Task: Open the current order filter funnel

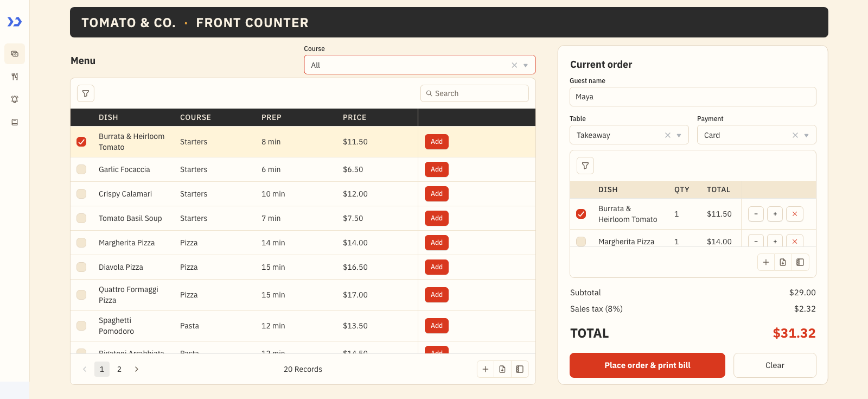Action: tap(585, 166)
